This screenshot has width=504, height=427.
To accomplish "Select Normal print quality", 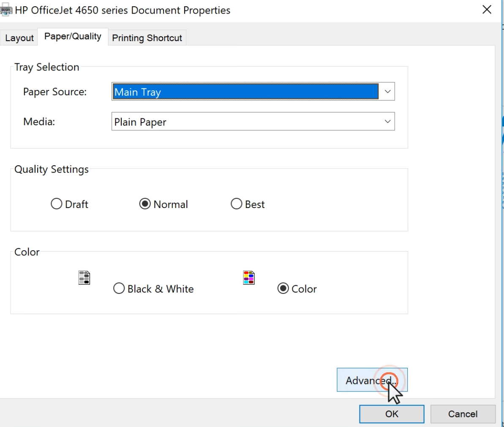I will coord(163,204).
